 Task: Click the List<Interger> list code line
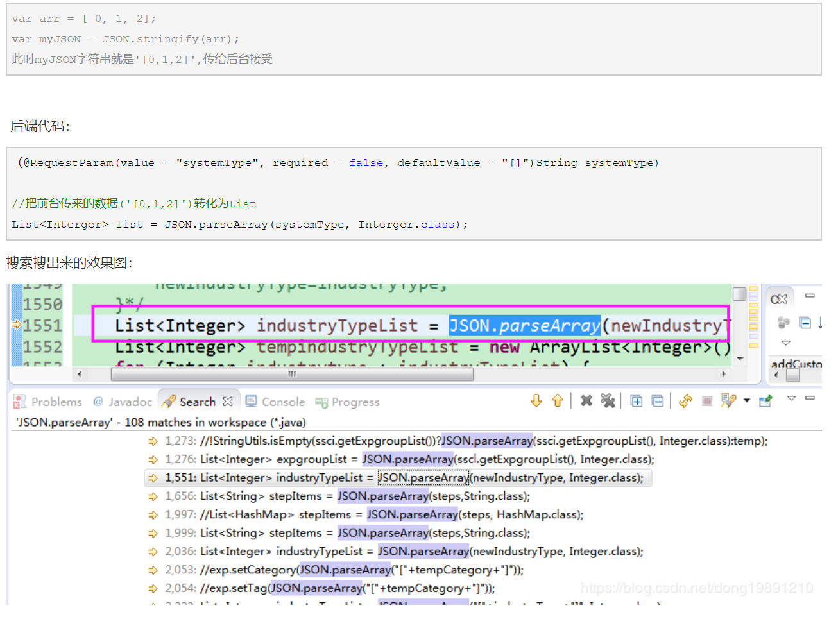[x=240, y=225]
